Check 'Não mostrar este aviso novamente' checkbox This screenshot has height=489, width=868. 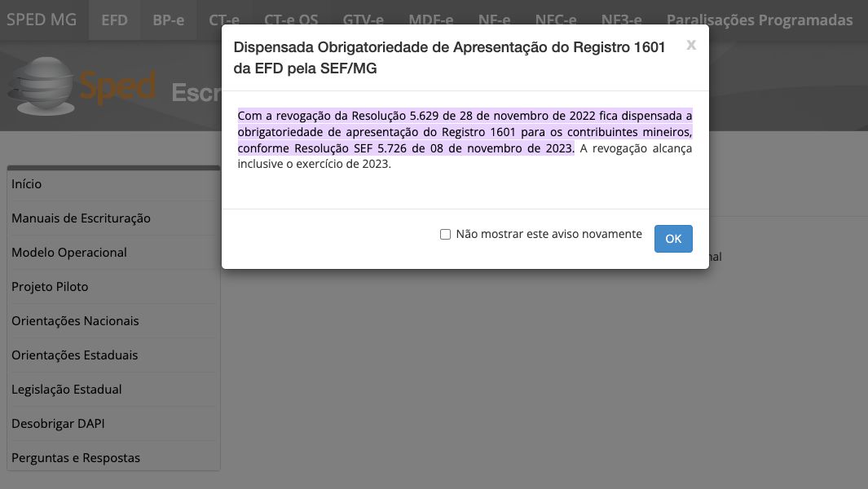[x=445, y=235]
